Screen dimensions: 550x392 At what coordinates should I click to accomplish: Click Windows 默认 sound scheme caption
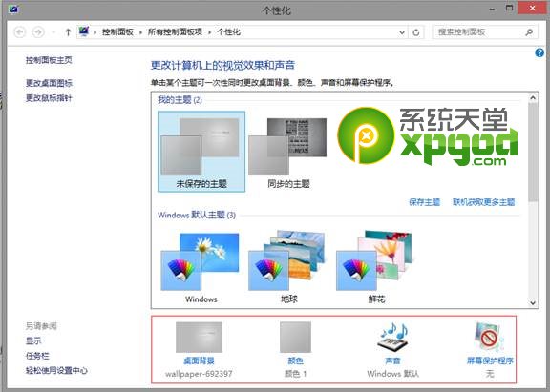(392, 374)
